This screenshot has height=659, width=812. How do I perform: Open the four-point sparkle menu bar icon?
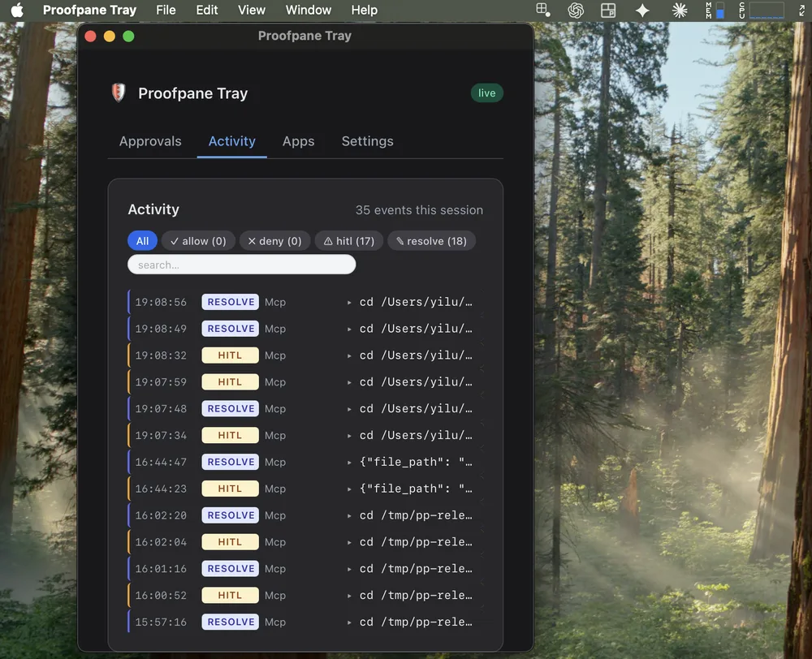click(x=642, y=10)
